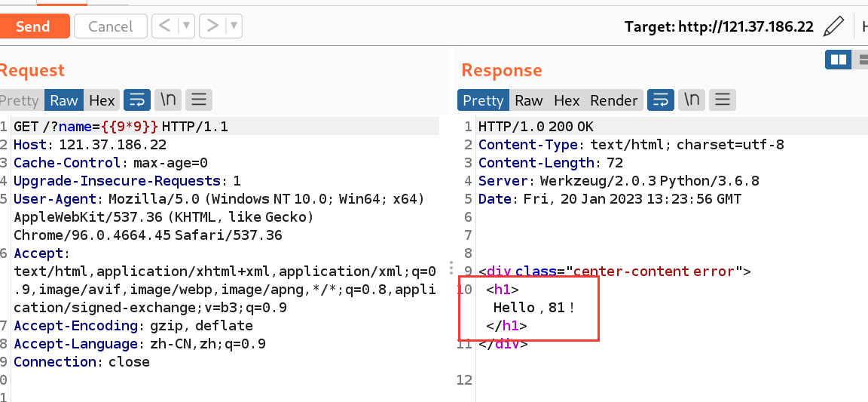Click the Host: 121.37.186.22 header line
This screenshot has height=402, width=868.
pos(90,145)
